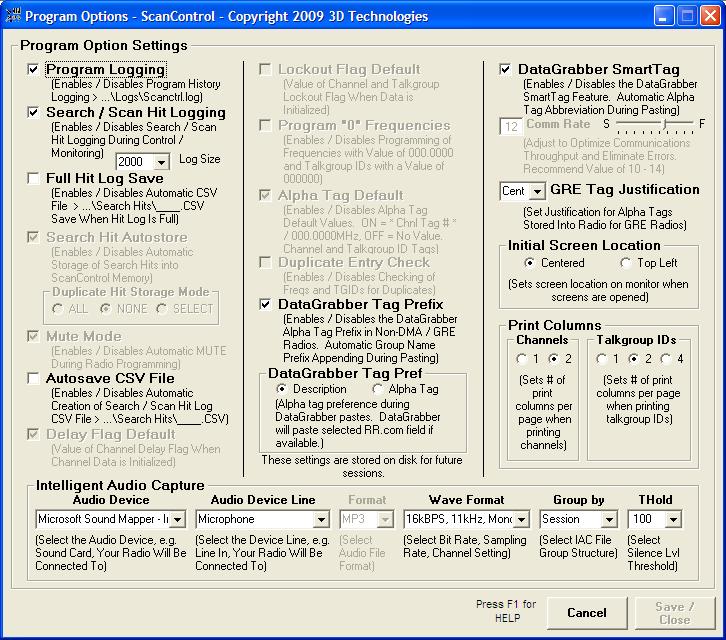726x640 pixels.
Task: Open the Audio Device dropdown
Action: pos(177,519)
